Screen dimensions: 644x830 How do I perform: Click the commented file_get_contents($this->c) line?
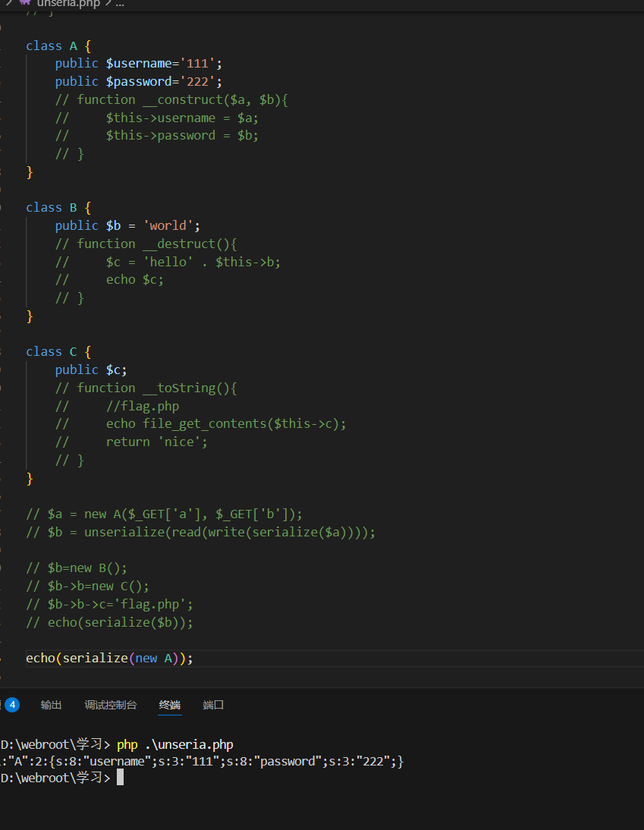pyautogui.click(x=200, y=423)
